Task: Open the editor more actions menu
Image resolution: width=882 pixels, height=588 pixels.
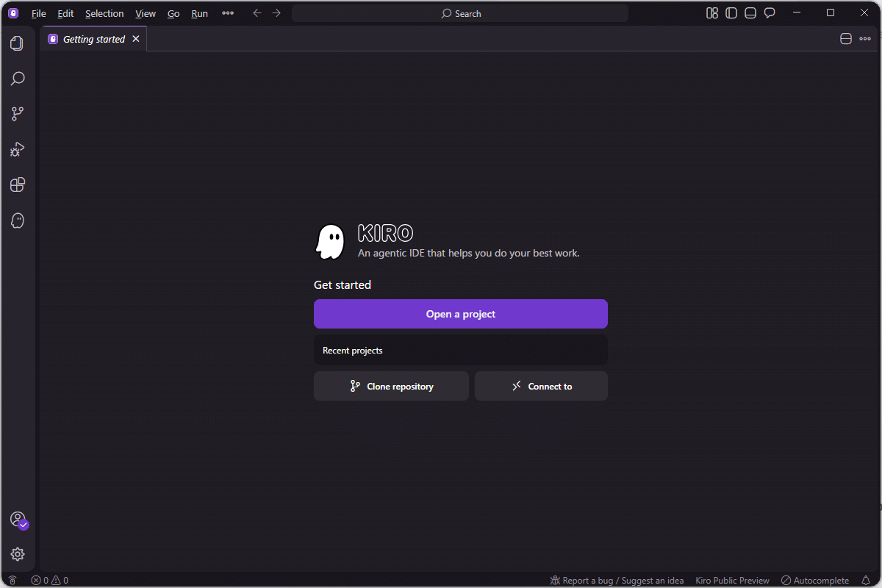Action: pyautogui.click(x=864, y=39)
